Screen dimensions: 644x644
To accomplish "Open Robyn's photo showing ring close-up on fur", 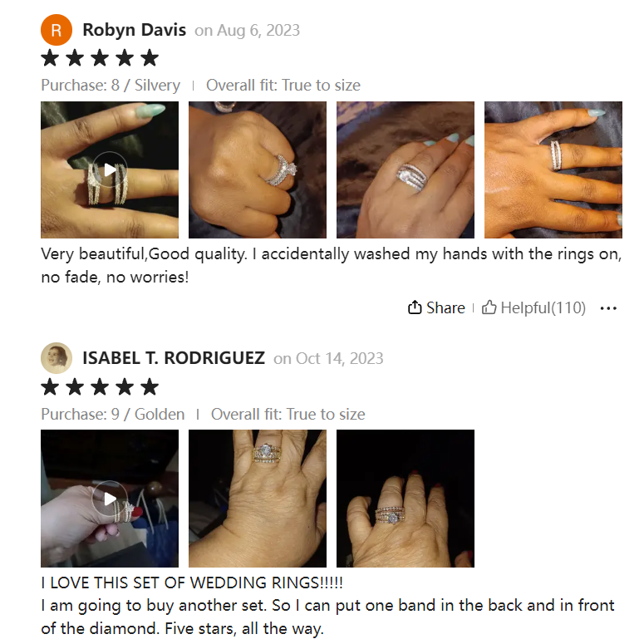I will 406,170.
